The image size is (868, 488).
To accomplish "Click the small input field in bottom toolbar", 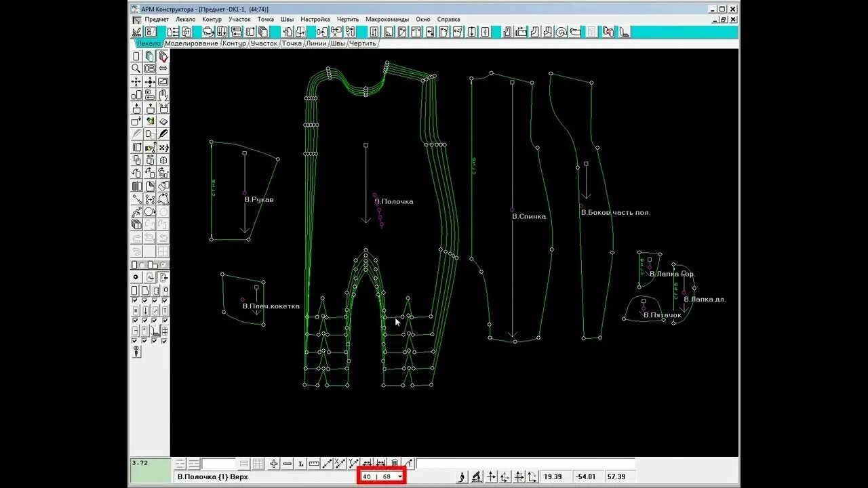I will point(218,464).
